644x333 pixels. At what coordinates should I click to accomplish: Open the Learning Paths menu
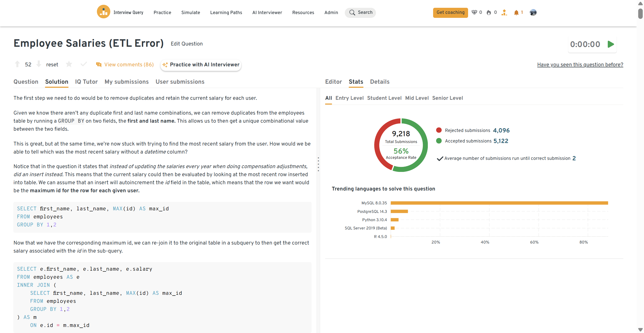(226, 13)
